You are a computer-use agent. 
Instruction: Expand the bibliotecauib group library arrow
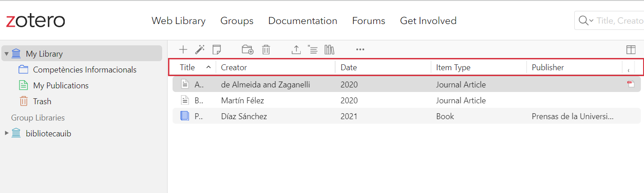click(x=7, y=133)
